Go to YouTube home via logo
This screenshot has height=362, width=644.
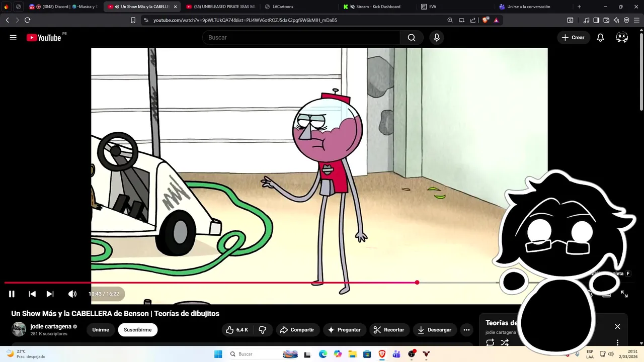point(44,38)
